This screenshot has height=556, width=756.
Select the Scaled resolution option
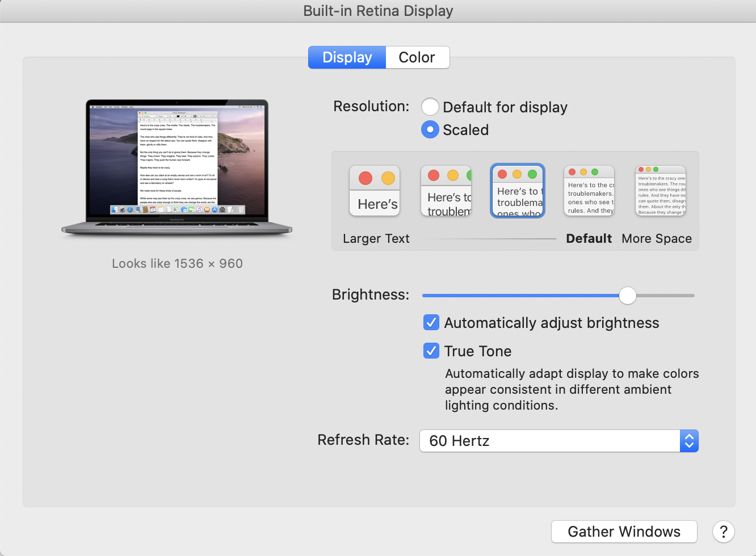[430, 129]
